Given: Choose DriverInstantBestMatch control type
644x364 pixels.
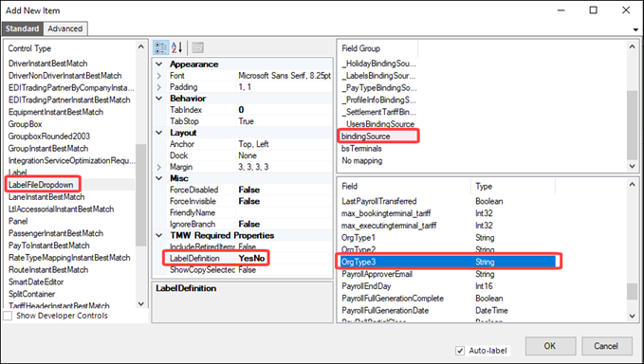Looking at the screenshot, I should pos(47,64).
